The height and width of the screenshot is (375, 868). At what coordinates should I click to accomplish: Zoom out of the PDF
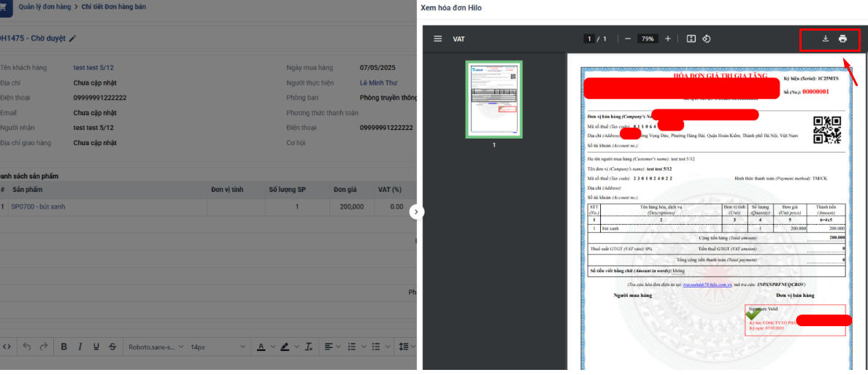click(x=628, y=39)
